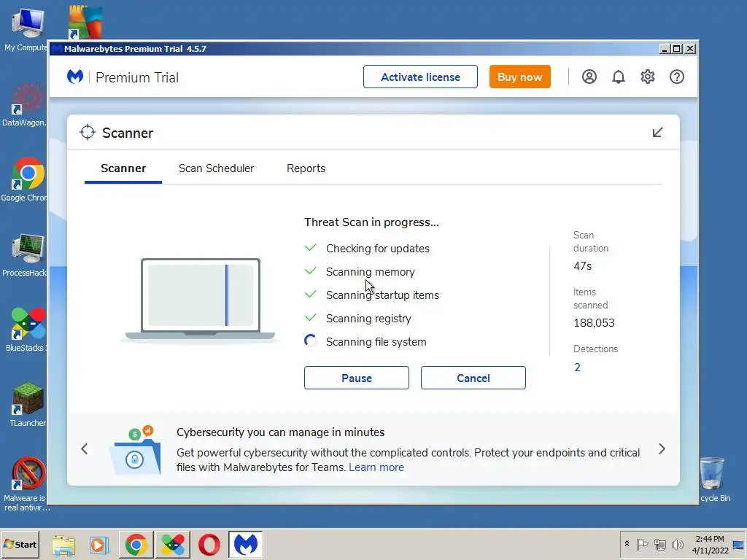Viewport: 747px width, 560px height.
Task: Click 'Scanning registry' text
Action: [368, 319]
